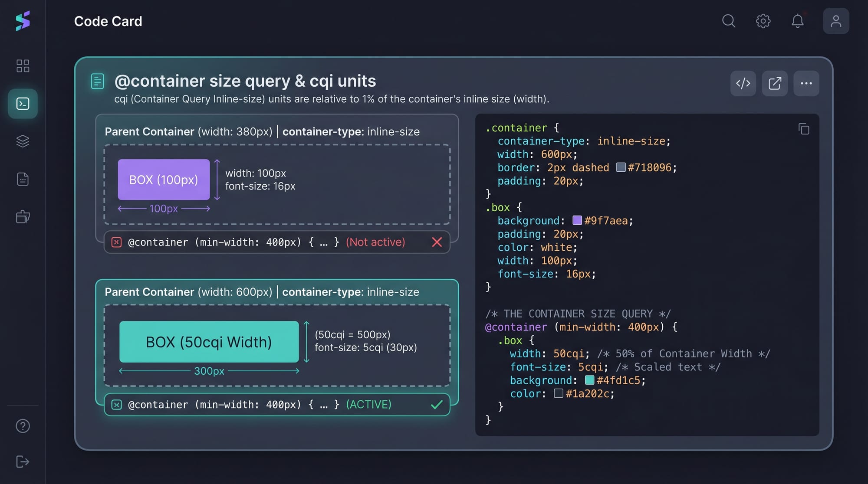This screenshot has height=484, width=868.
Task: Click the teal BOX (50cqi Width) element
Action: (x=209, y=342)
